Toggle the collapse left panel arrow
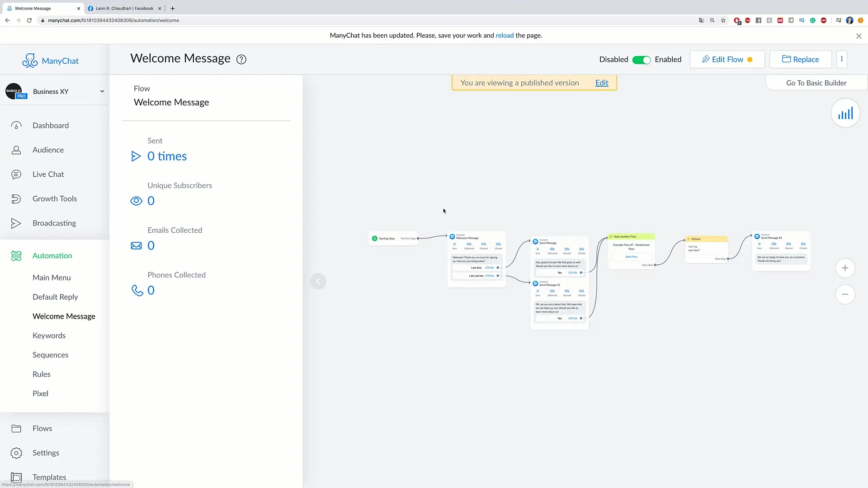The width and height of the screenshot is (868, 488). click(x=318, y=281)
